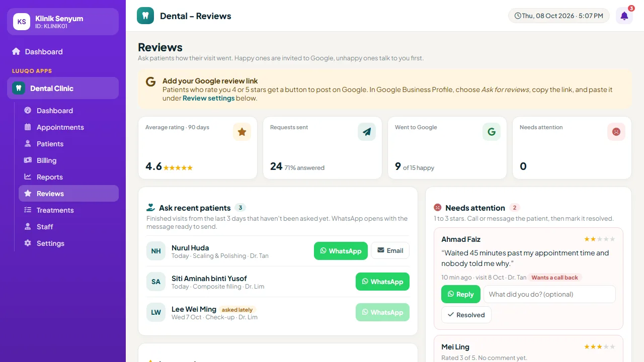The height and width of the screenshot is (362, 644).
Task: Click the 'asked lately' badge
Action: point(237,310)
